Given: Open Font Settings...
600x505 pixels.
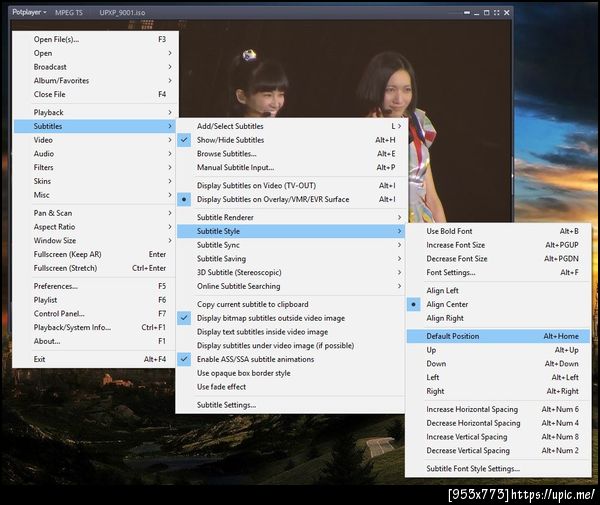Looking at the screenshot, I should tap(498, 272).
